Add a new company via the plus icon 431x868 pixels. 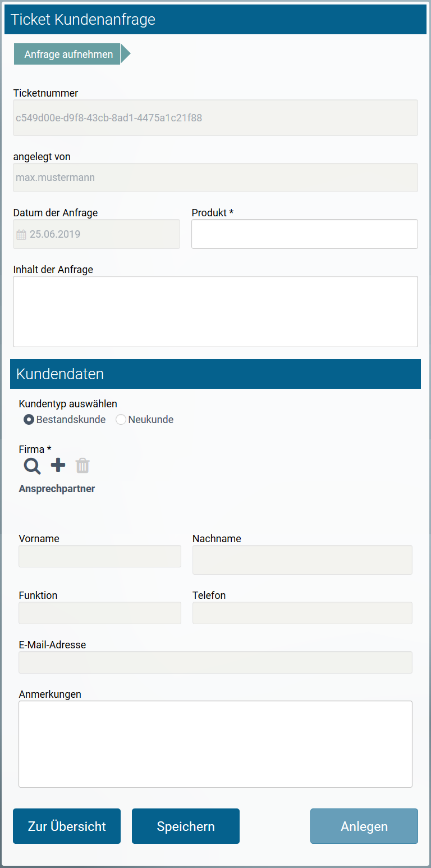click(x=57, y=465)
